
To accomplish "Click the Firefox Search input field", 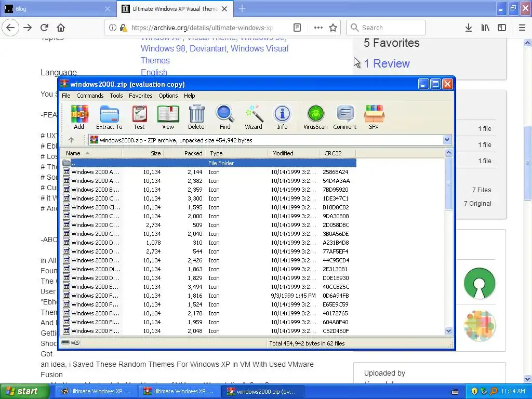I will pyautogui.click(x=386, y=28).
